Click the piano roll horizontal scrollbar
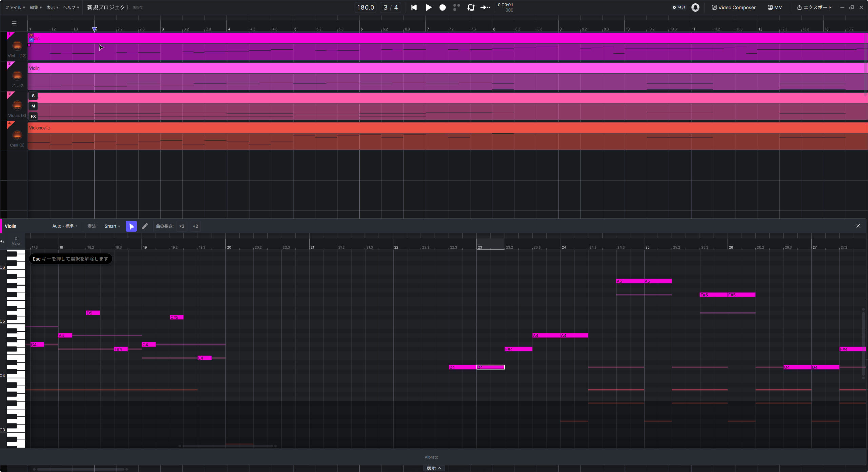 228,446
